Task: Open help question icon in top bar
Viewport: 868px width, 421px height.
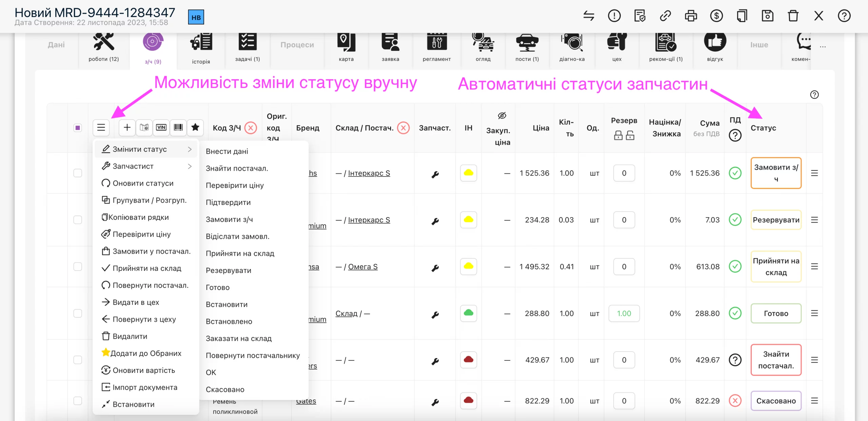Action: pyautogui.click(x=844, y=16)
